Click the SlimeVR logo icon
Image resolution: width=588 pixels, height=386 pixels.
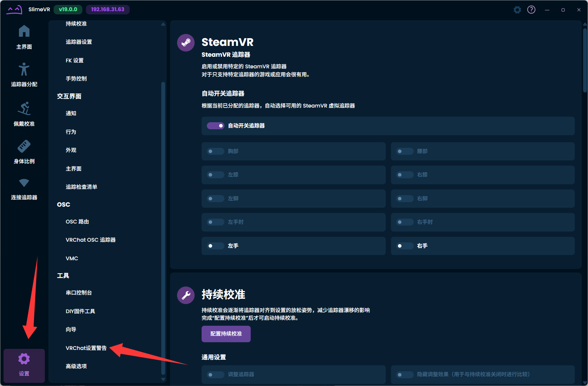point(14,9)
